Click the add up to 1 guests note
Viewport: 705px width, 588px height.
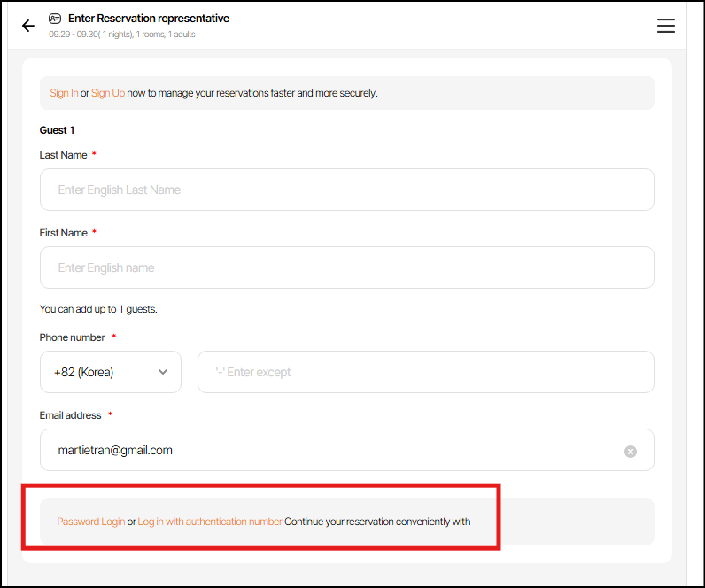point(98,309)
